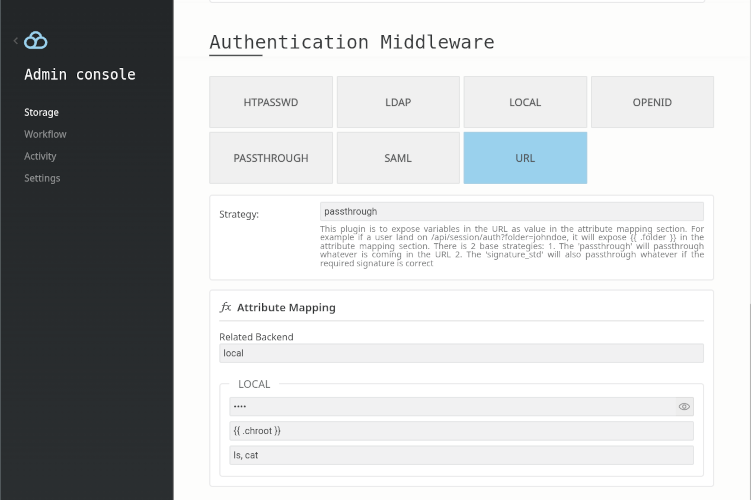Click the field containing ls, cat
Image resolution: width=751 pixels, height=500 pixels.
point(461,455)
